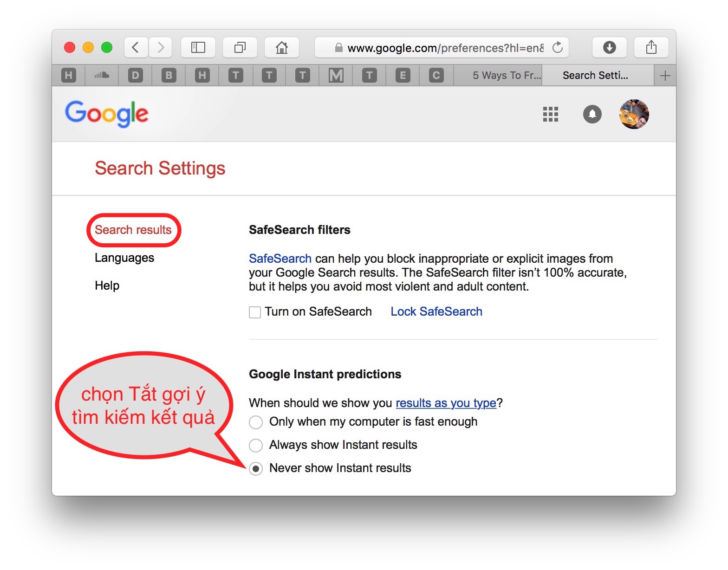Show all tabs overview icon
Image resolution: width=728 pixels, height=570 pixels.
pos(240,47)
